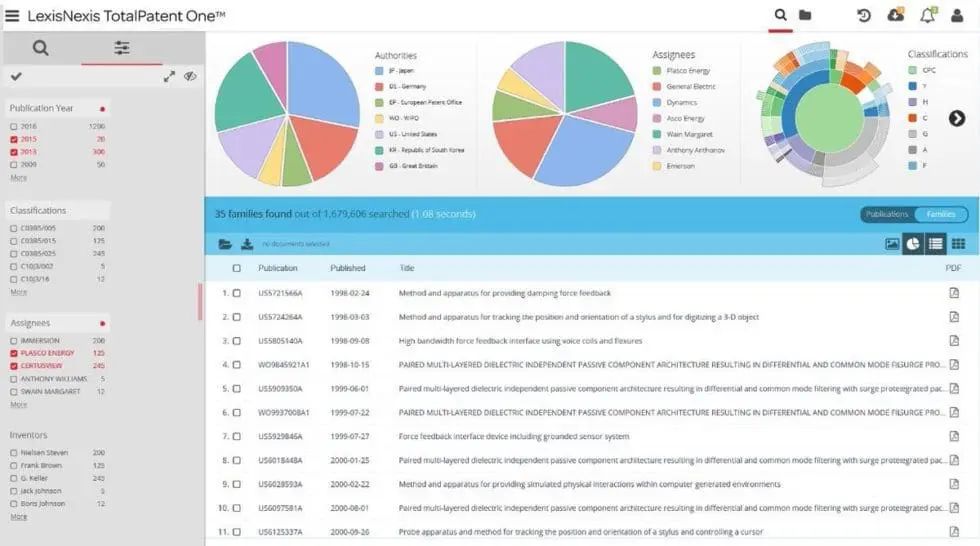980x546 pixels.
Task: Select row 4 checkbox WO9845921A1
Action: (236, 364)
